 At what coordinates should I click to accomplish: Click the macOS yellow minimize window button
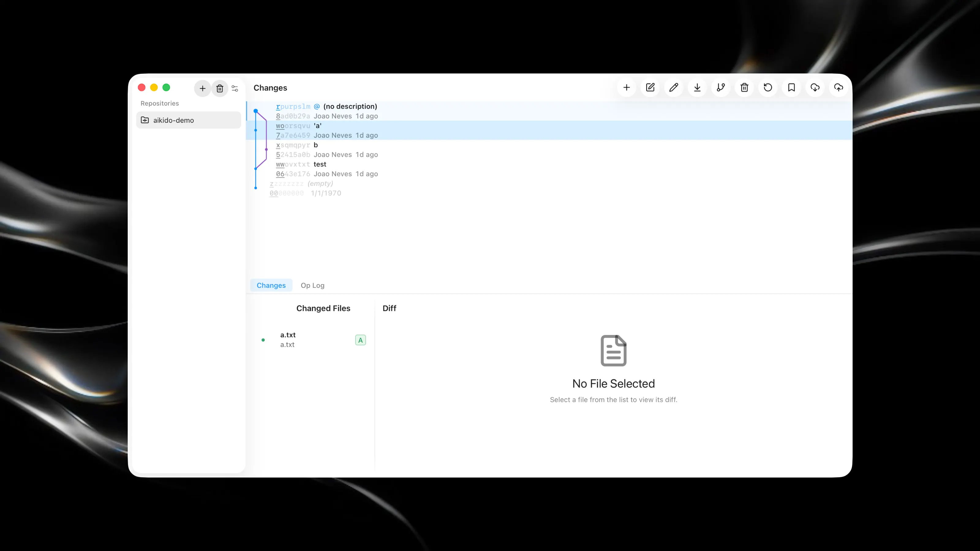coord(154,88)
